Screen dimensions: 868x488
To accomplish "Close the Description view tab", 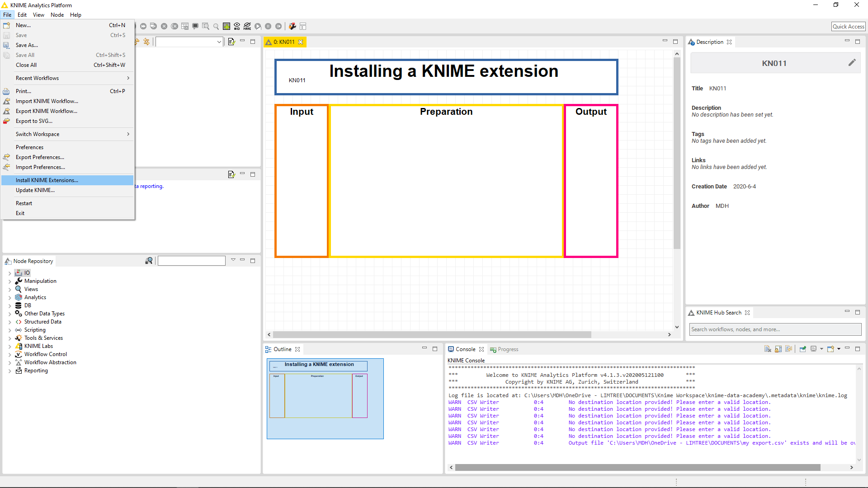I will click(729, 42).
